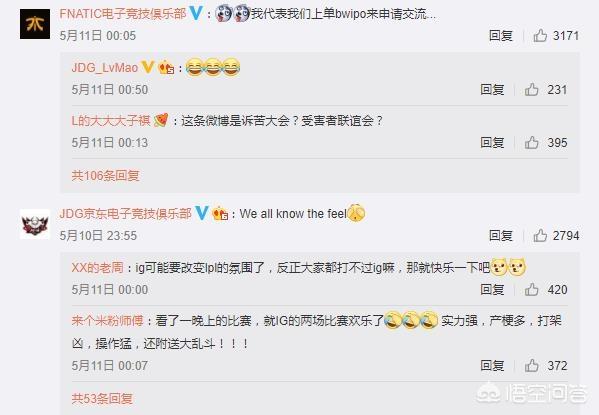Click the blue verified badge beside JDG京东电子竞技俱乐部
599x415 pixels.
click(201, 213)
